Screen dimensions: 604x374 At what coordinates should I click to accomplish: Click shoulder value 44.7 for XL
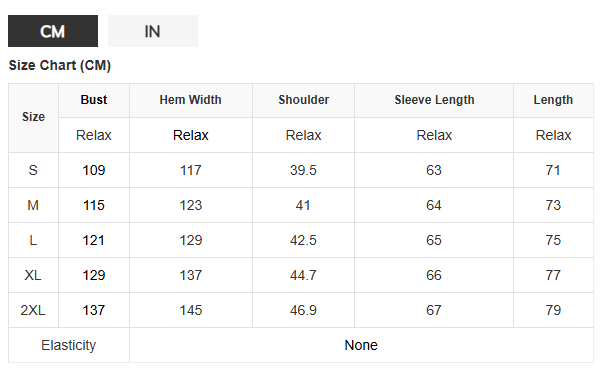coord(304,275)
